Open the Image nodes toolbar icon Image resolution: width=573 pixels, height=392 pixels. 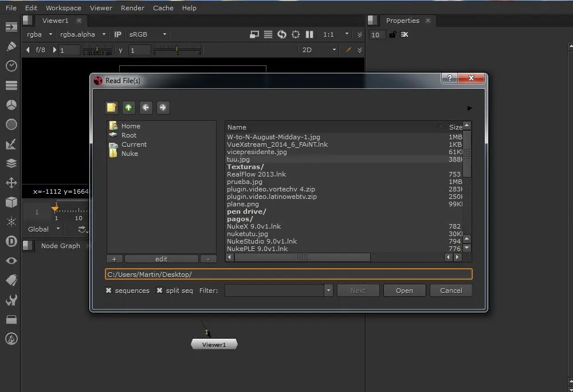tap(11, 27)
